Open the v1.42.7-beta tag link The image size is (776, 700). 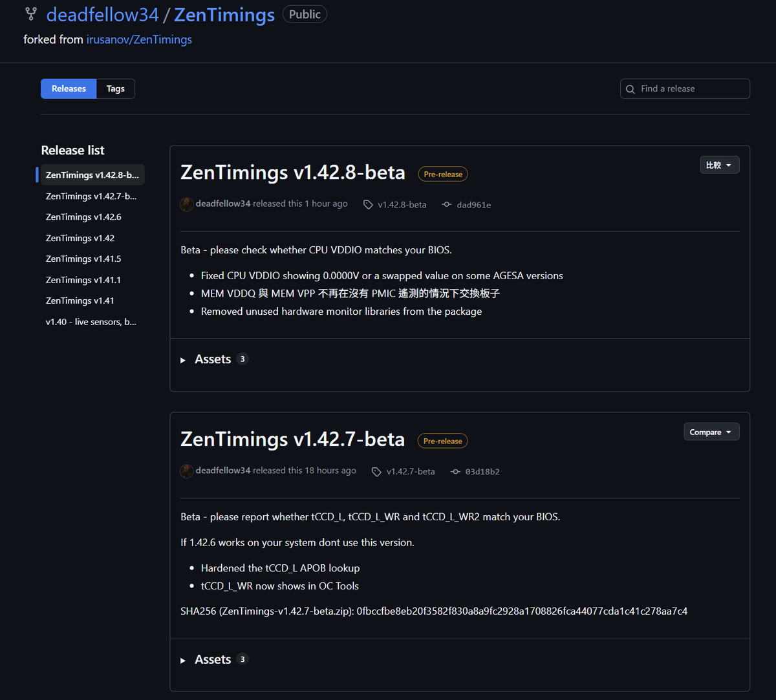(x=411, y=471)
